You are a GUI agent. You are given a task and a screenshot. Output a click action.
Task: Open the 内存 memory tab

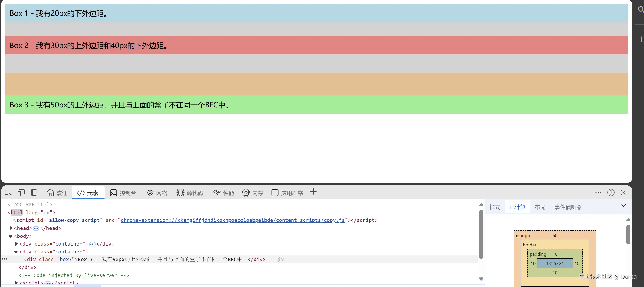point(252,193)
